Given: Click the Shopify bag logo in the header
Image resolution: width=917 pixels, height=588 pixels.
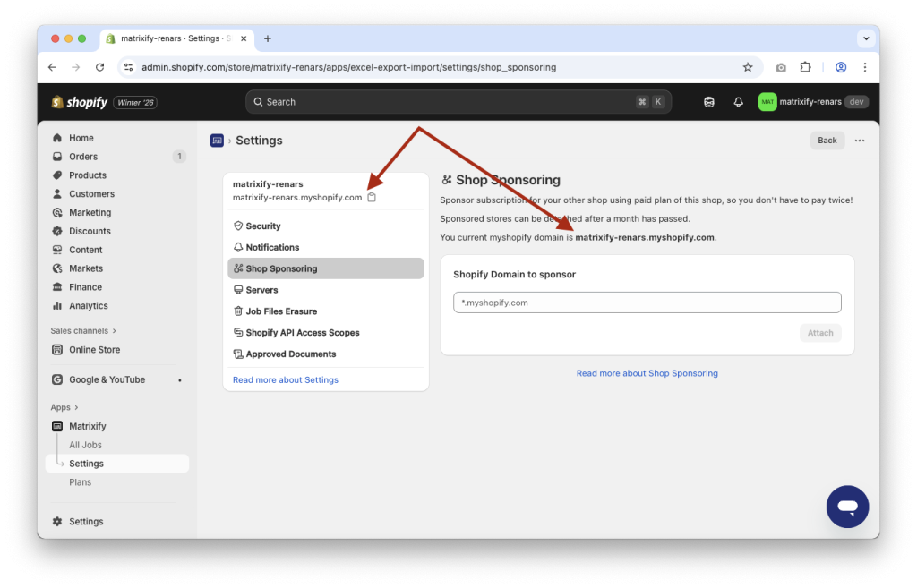Looking at the screenshot, I should 59,101.
